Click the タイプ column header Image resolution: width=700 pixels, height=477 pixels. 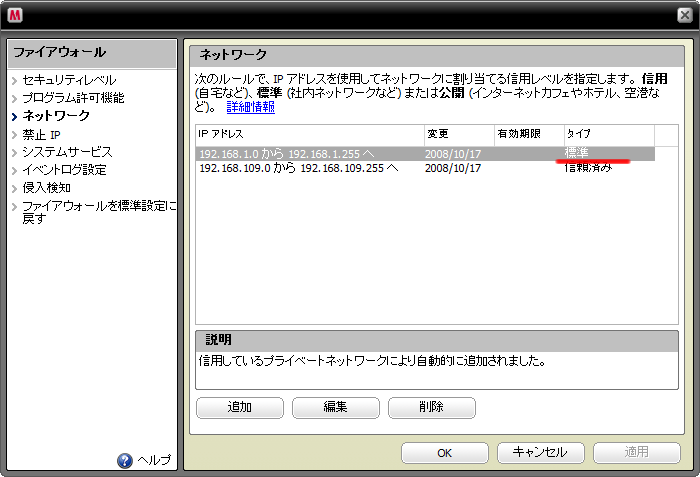608,134
